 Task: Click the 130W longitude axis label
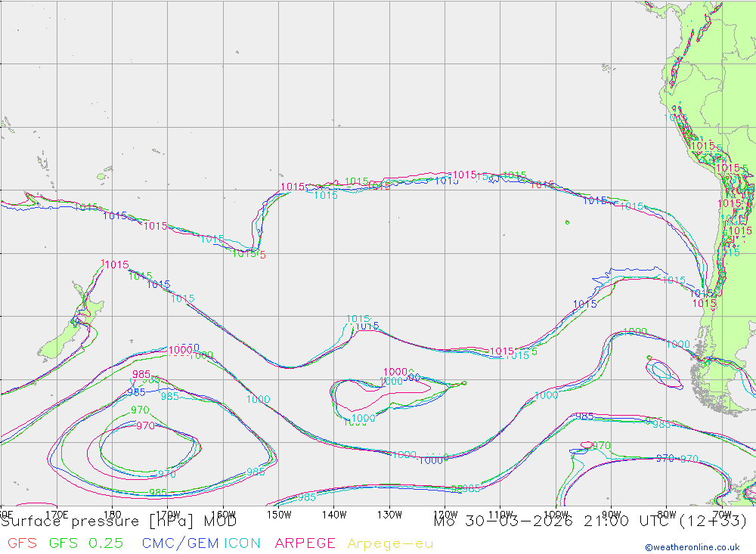389,515
